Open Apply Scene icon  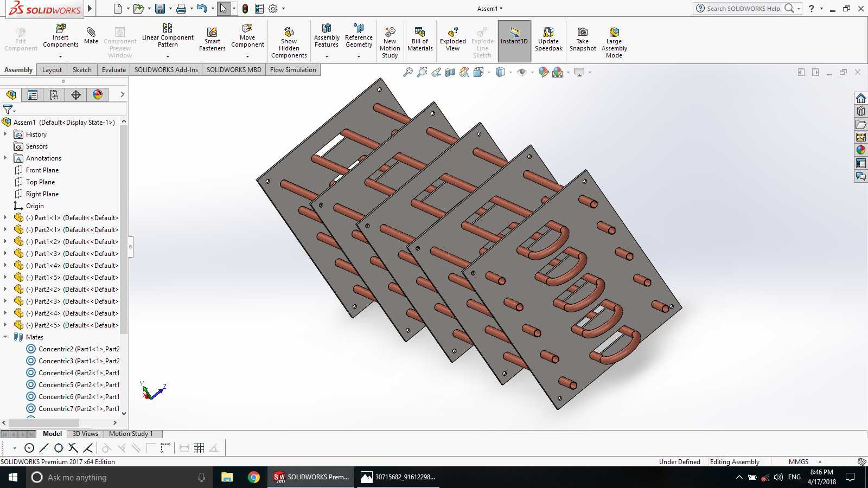coord(557,72)
